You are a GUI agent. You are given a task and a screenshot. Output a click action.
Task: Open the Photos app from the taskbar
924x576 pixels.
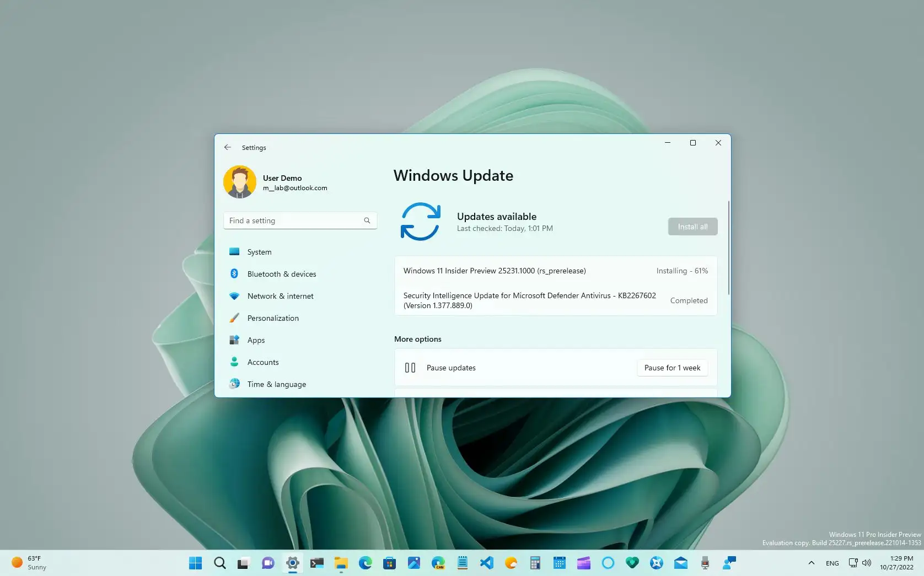pos(413,563)
